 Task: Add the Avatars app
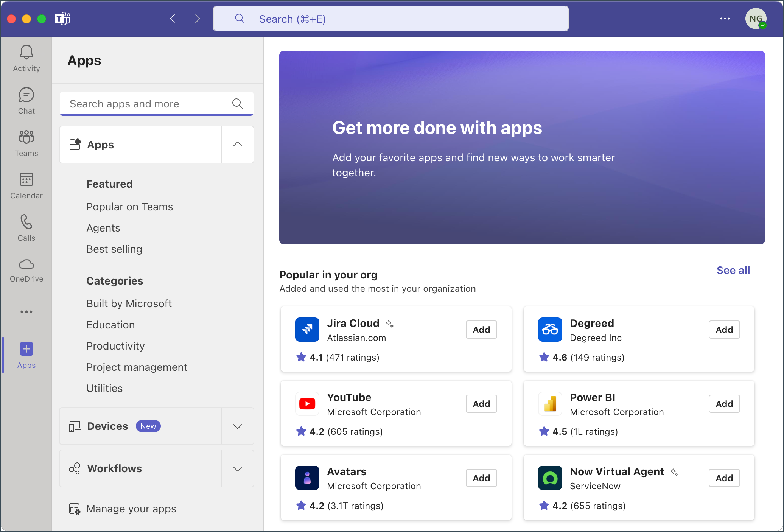tap(481, 478)
